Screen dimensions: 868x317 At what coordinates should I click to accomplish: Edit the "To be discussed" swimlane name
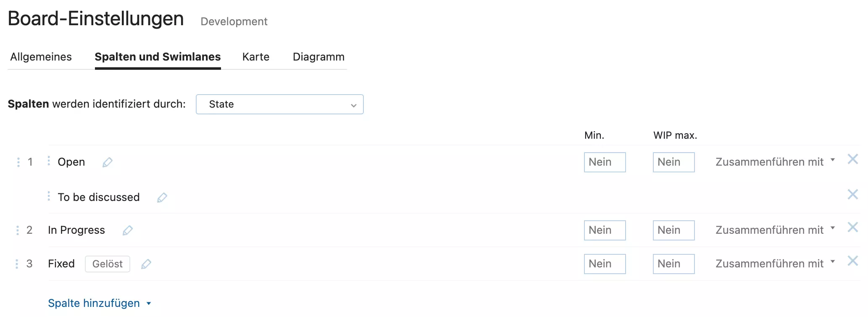point(162,197)
